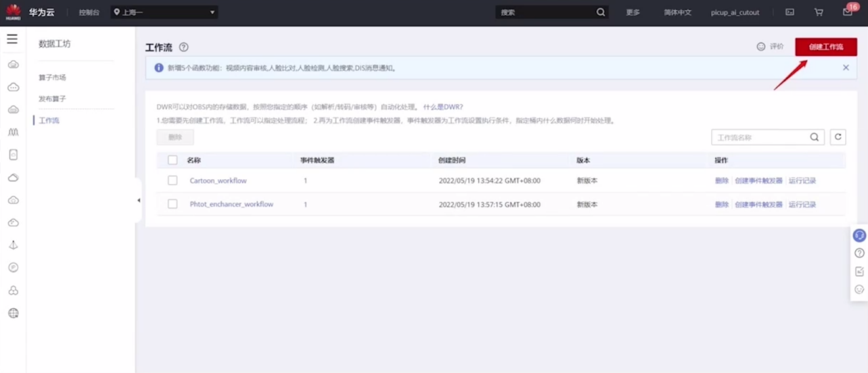This screenshot has width=868, height=373.
Task: Click 创建事件触发器 for Phtot_enchancer_workflow
Action: tap(758, 204)
